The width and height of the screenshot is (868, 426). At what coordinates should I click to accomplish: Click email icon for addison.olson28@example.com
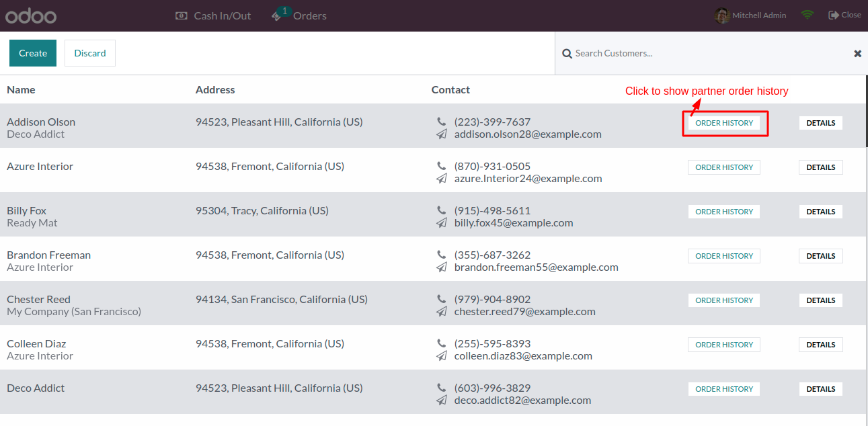(441, 134)
